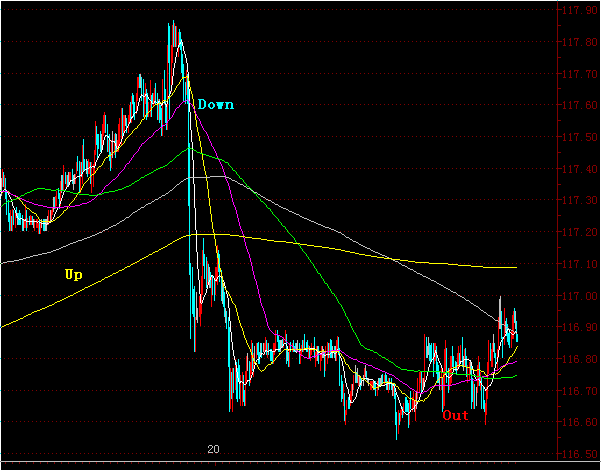Click the 117.60 price axis label

(580, 105)
